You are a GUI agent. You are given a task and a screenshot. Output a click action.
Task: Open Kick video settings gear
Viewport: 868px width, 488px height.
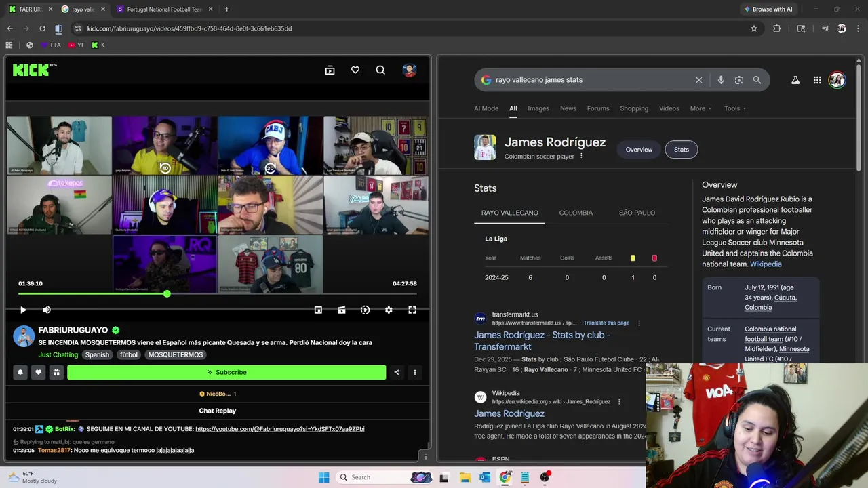(389, 310)
